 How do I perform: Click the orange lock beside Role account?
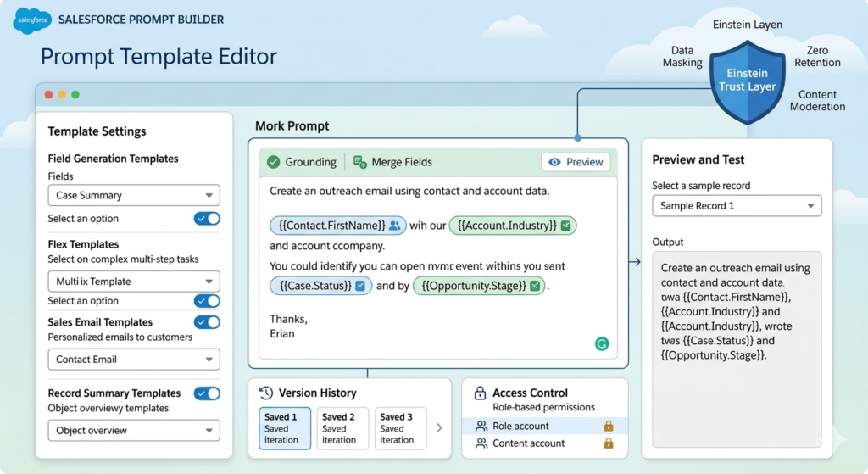point(609,426)
